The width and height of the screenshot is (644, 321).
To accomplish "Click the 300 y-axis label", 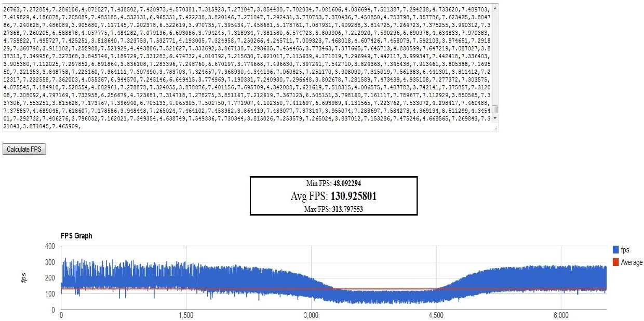I will pos(49,262).
